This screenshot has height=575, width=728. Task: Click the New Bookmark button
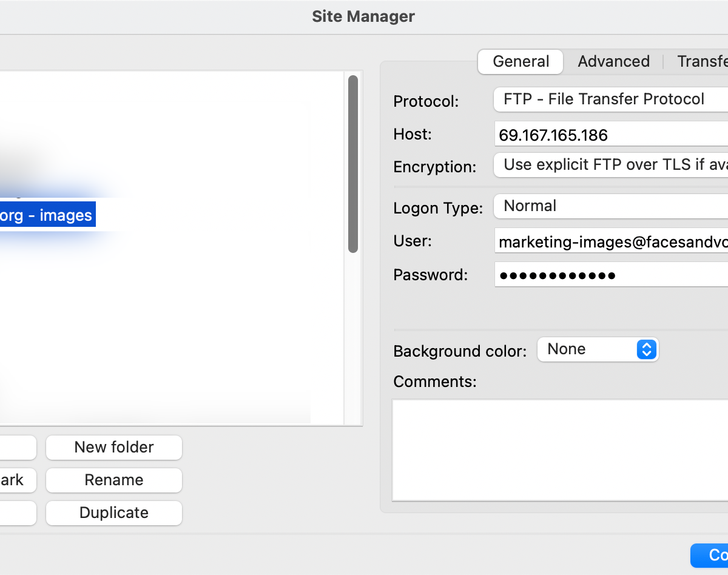(x=17, y=480)
